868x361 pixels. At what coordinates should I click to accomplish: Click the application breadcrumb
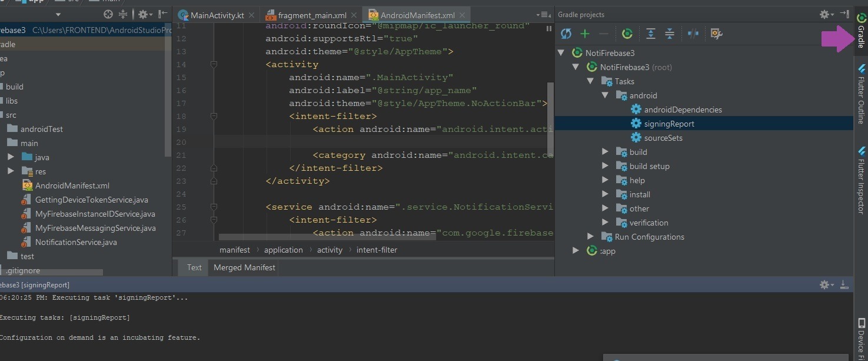point(284,250)
